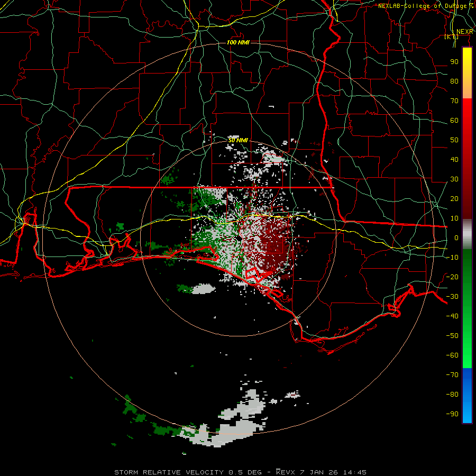The image size is (476, 476).
Task: Click the -80 value on velocity scale
Action: click(x=452, y=395)
